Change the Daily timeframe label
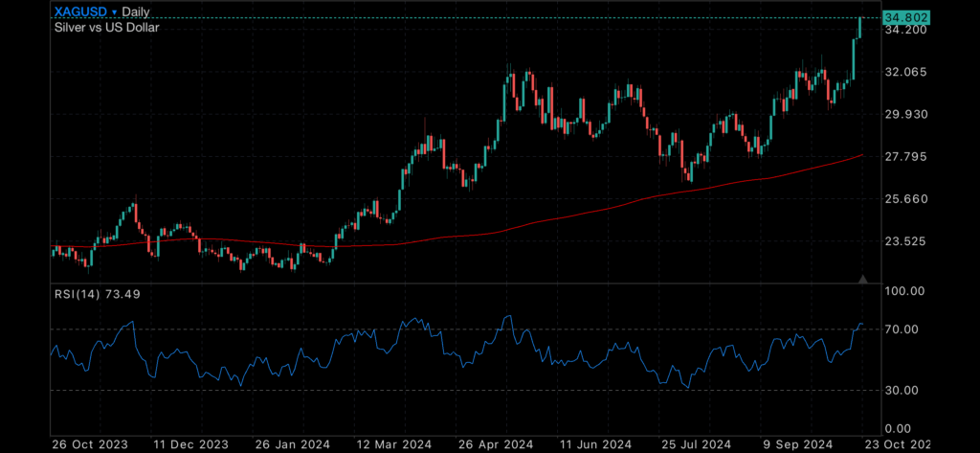Image resolution: width=980 pixels, height=453 pixels. point(136,11)
